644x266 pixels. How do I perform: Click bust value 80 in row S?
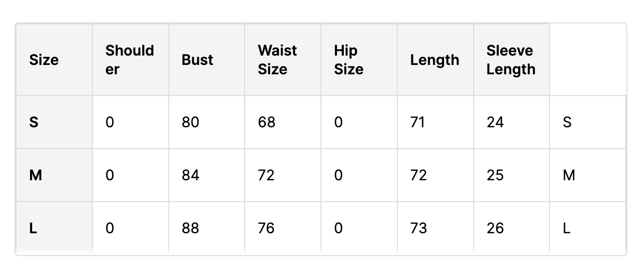[x=191, y=123]
